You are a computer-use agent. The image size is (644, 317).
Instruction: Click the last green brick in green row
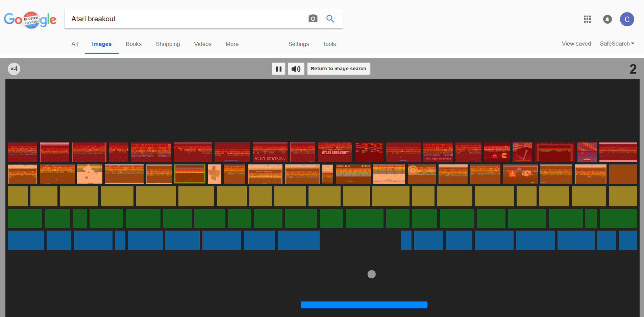click(x=618, y=218)
